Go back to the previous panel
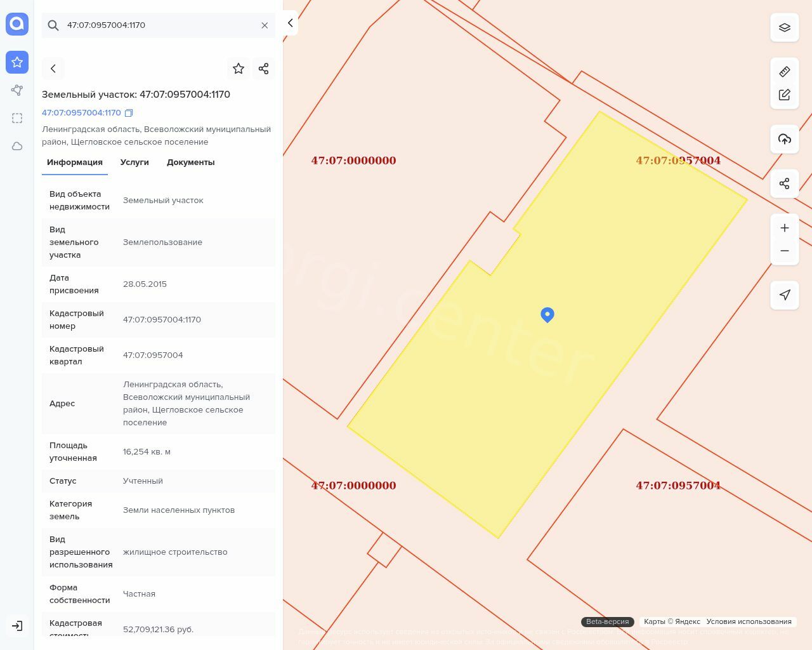Viewport: 812px width, 650px height. [53, 69]
